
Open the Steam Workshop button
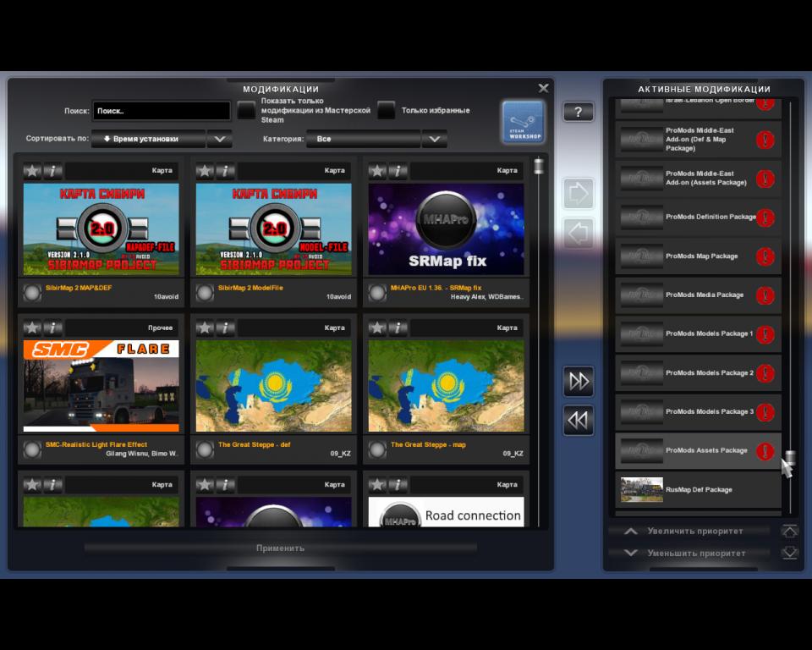tap(523, 123)
